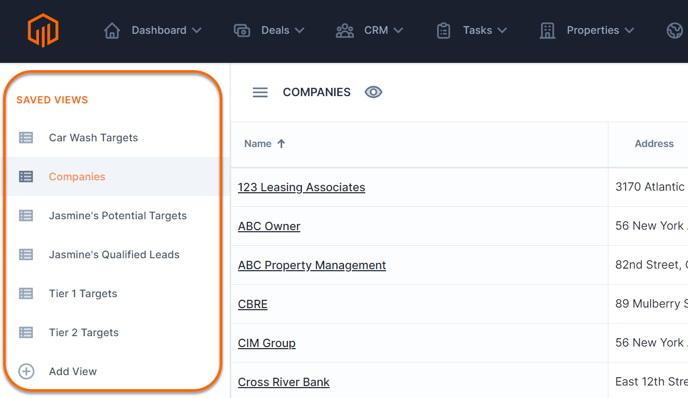Click the Address column header
The image size is (688, 398).
(x=654, y=143)
